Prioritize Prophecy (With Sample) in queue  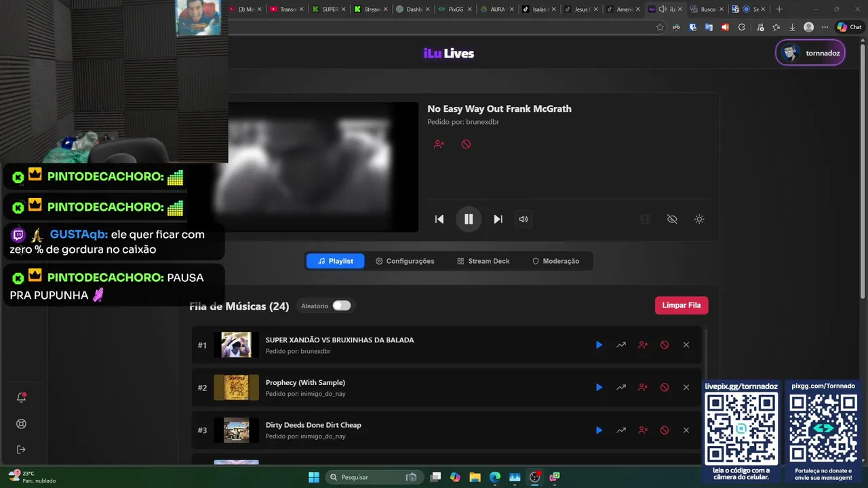click(x=621, y=388)
